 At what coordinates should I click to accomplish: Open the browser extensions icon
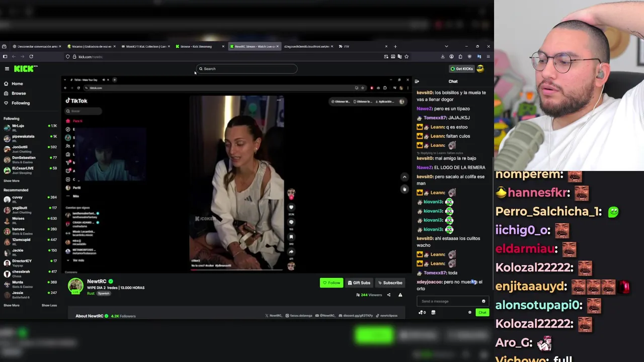click(460, 57)
